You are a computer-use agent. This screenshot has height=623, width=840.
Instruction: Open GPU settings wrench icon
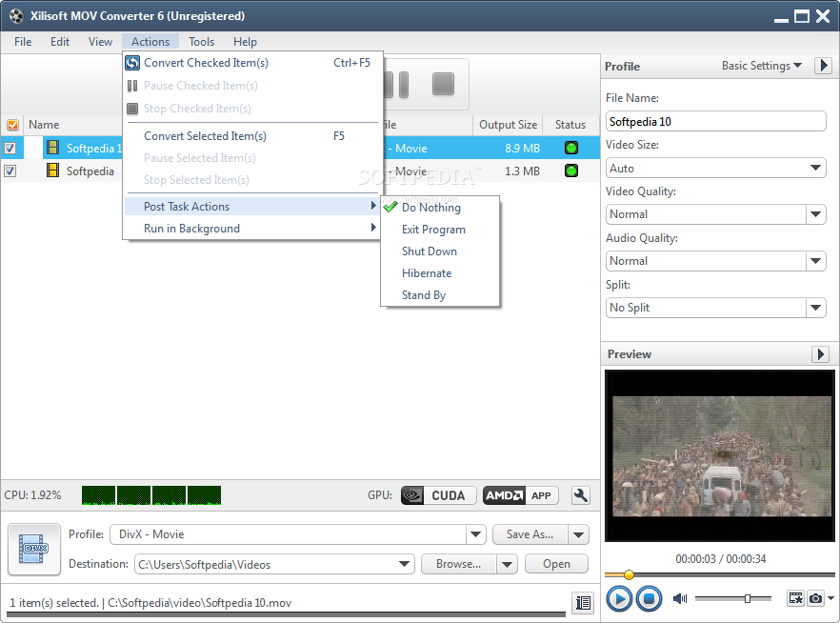pyautogui.click(x=580, y=495)
